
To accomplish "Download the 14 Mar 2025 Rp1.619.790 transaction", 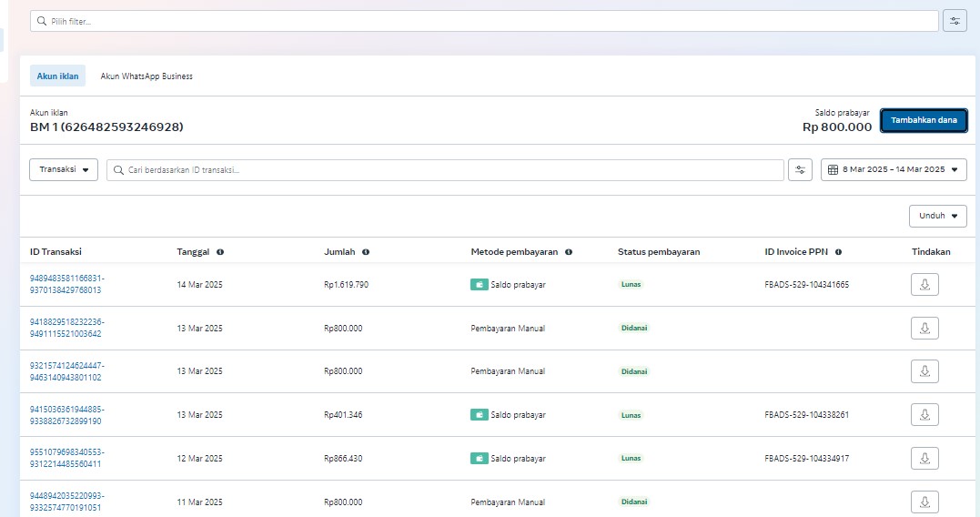I will click(924, 284).
